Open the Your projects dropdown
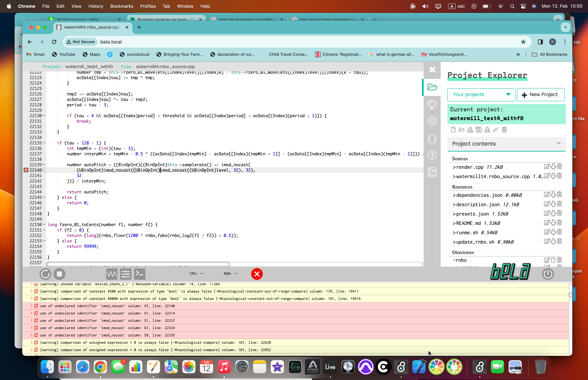 [481, 95]
